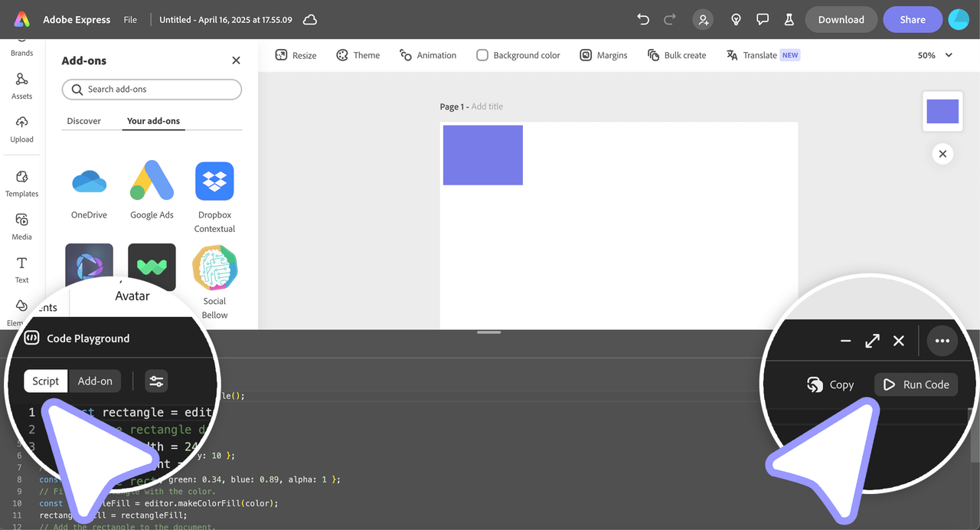
Task: Toggle the Background color option
Action: click(518, 54)
